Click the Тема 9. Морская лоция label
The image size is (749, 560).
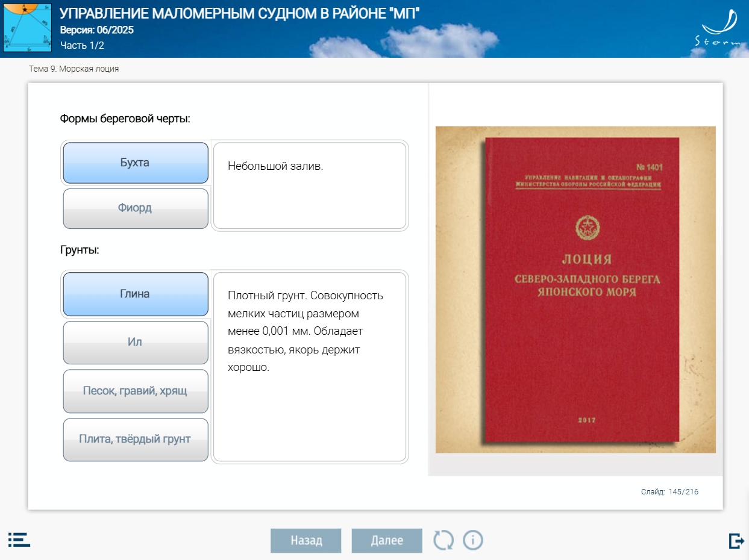click(x=74, y=69)
